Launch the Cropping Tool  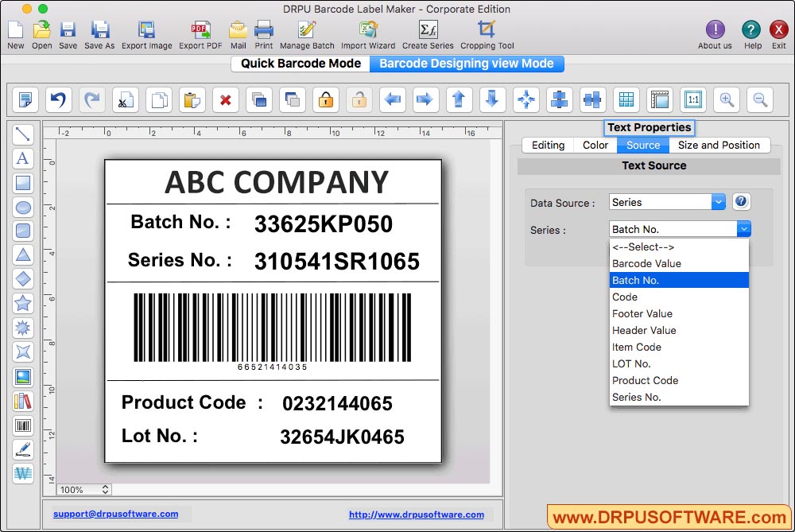[486, 33]
